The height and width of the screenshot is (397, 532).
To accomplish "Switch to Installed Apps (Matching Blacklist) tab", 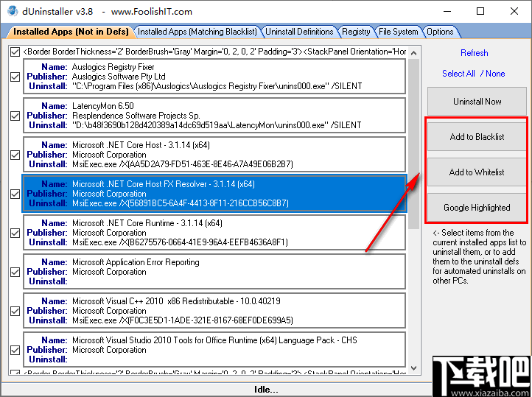I will (x=197, y=32).
